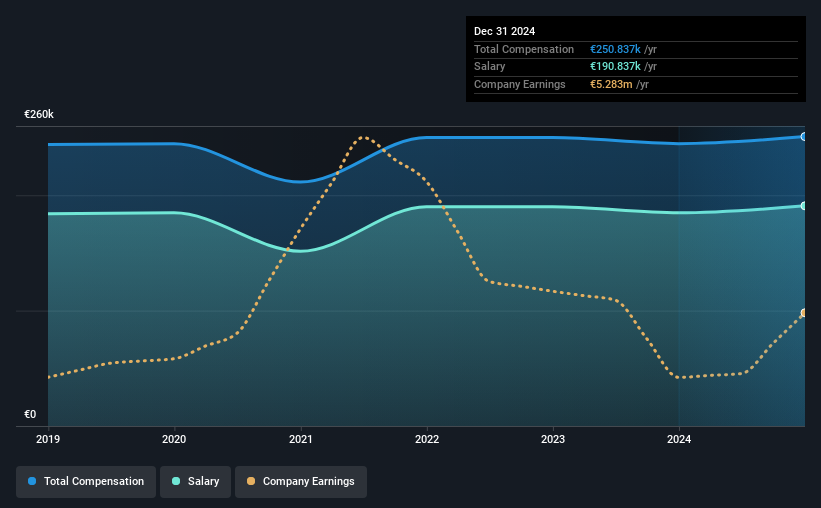Screen dimensions: 821x508
Task: Click the orange Company Earnings legend dot
Action: (x=251, y=481)
